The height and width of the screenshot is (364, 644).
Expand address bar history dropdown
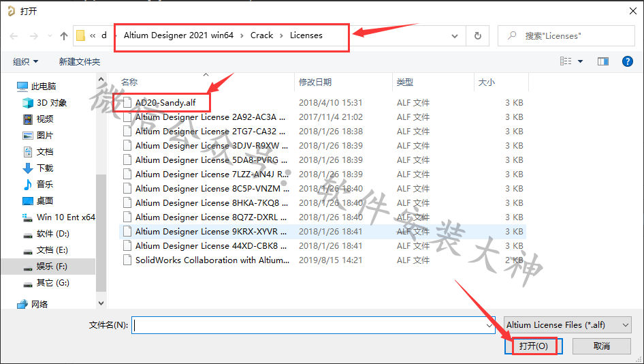pos(455,36)
